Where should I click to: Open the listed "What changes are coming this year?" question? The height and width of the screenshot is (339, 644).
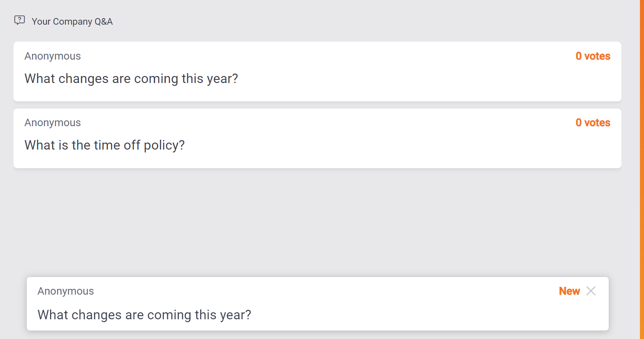[131, 78]
